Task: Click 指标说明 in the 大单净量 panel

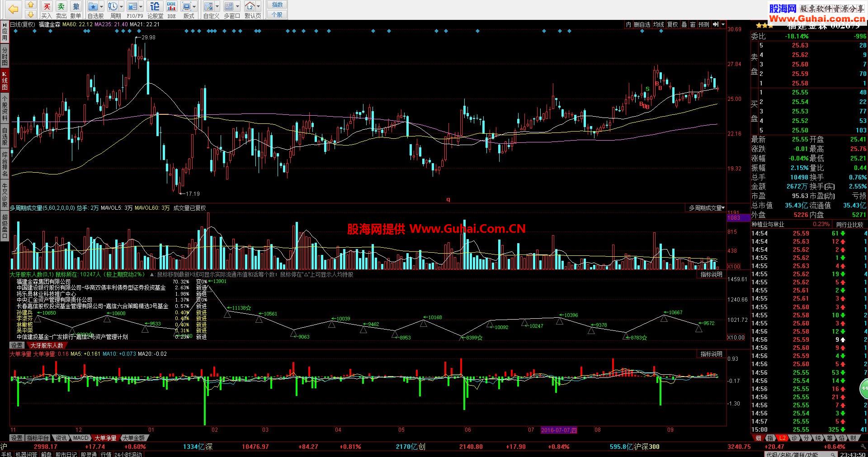Action: (712, 354)
